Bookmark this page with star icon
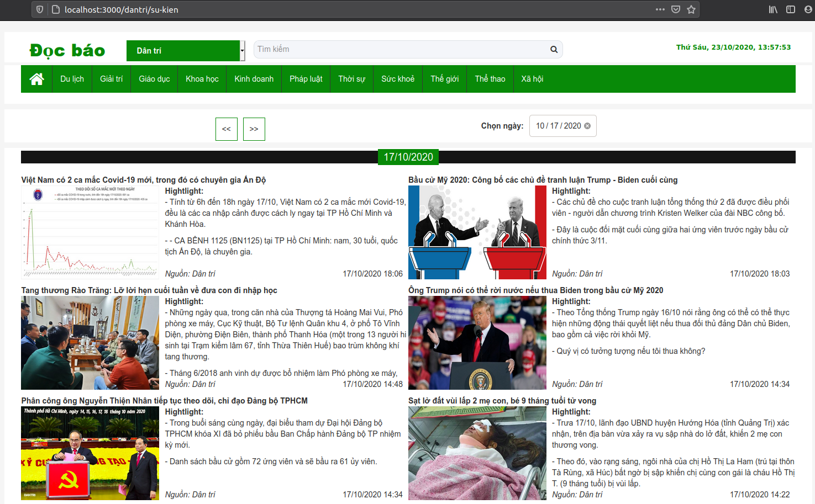Viewport: 815px width, 504px height. coord(691,9)
